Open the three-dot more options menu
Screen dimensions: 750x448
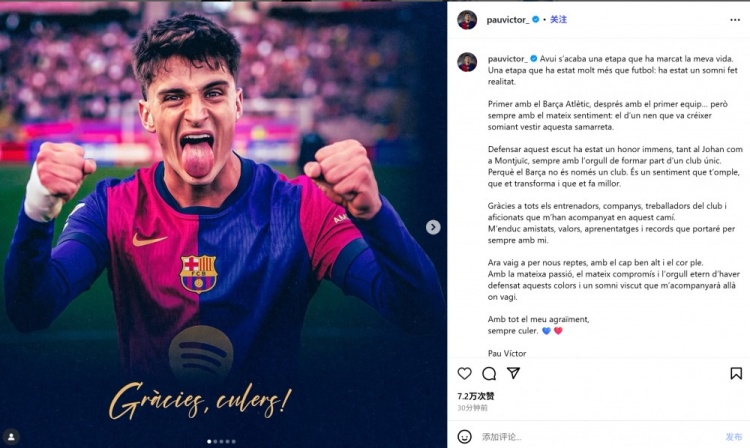[x=735, y=19]
